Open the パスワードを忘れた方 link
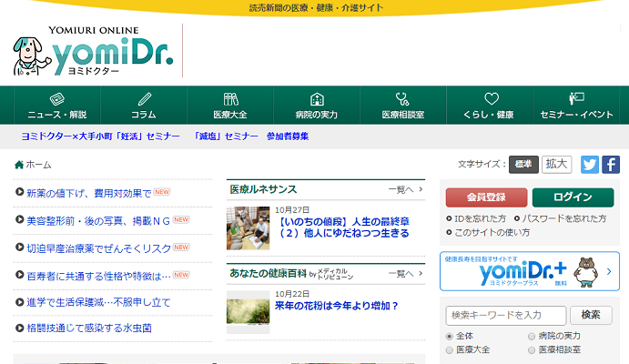Screen dimensions: 629x364 (563, 218)
